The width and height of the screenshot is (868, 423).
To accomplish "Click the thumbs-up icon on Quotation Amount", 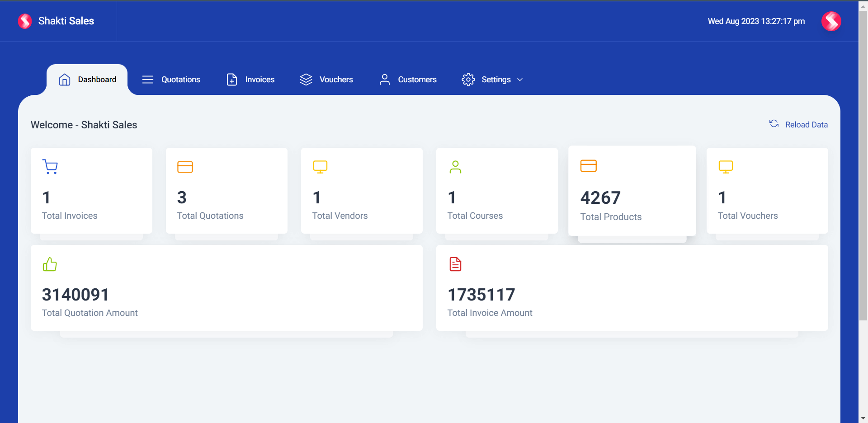I will (50, 264).
